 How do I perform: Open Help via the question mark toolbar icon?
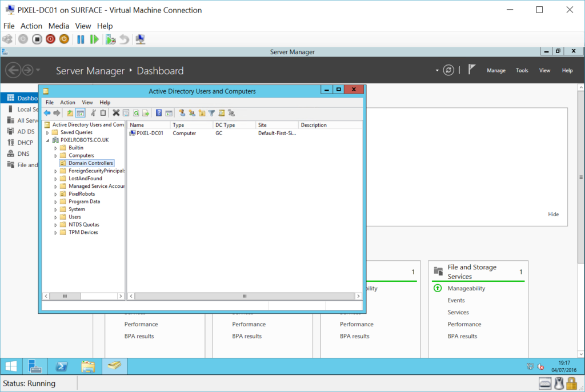(158, 113)
